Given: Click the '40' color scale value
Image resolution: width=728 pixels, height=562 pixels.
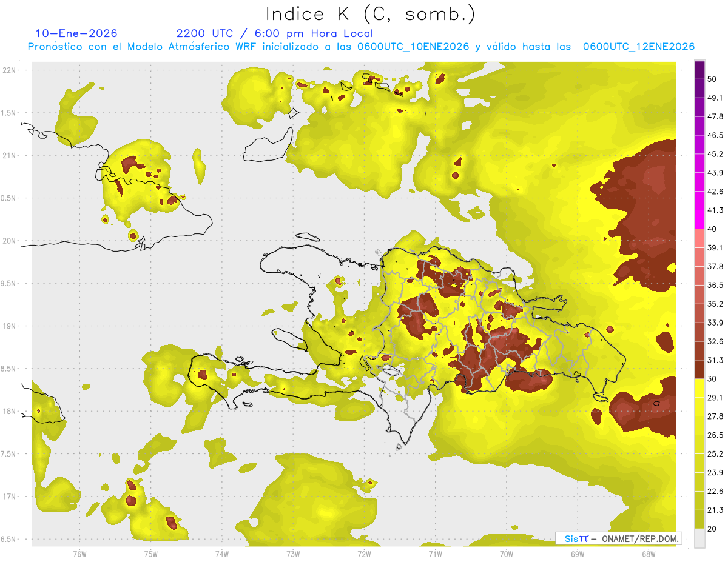Looking at the screenshot, I should [x=712, y=229].
